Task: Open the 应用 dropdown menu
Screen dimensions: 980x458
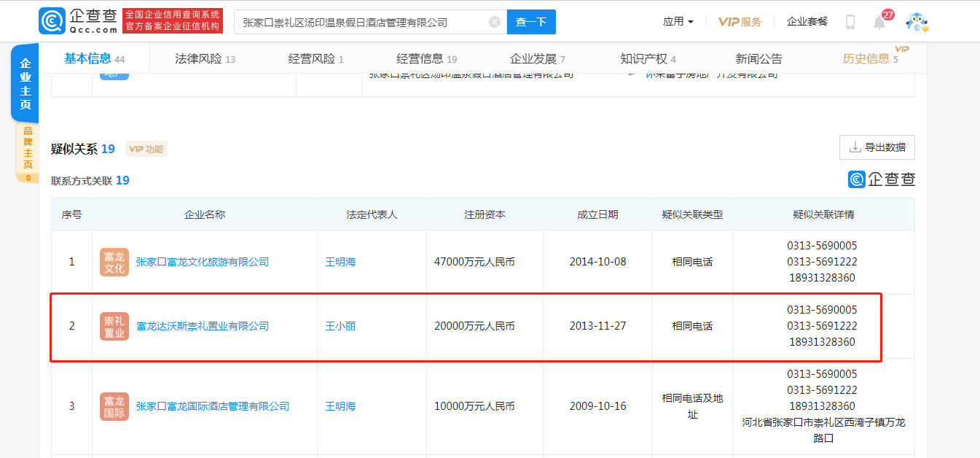Action: coord(678,22)
